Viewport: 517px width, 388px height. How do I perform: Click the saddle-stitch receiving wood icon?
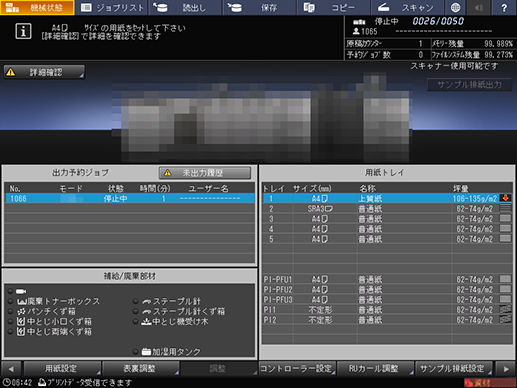(146, 322)
